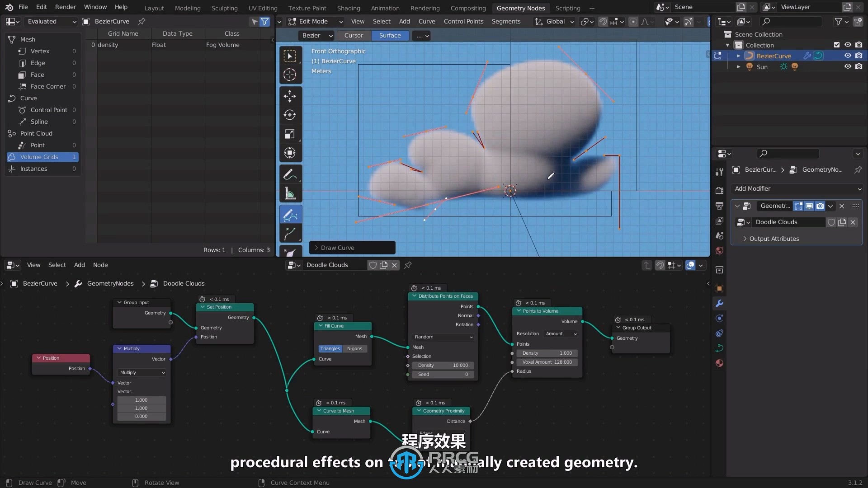Select Volume Grids in spreadsheet sidebar
Viewport: 868px width, 488px height.
[42, 157]
